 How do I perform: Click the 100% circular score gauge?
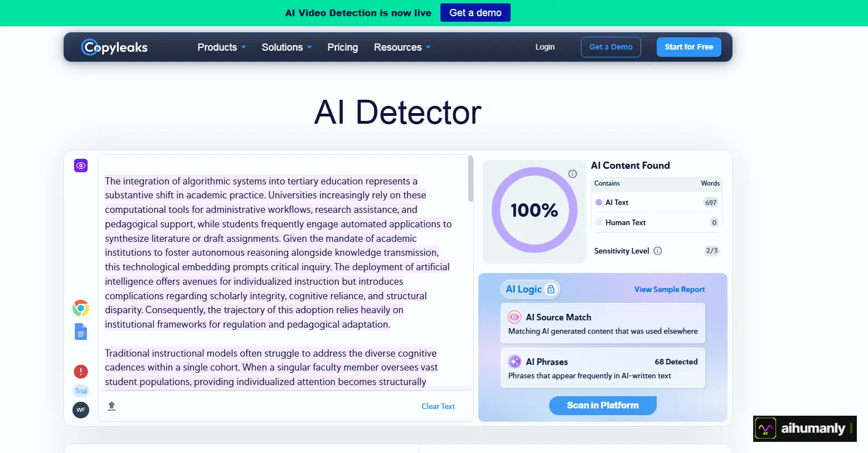coord(534,210)
